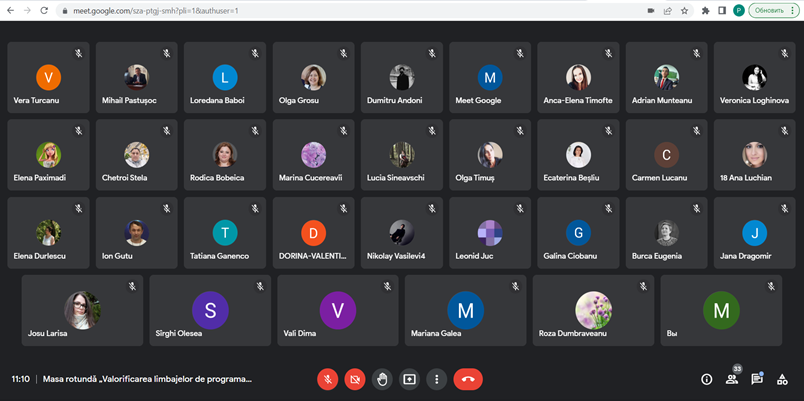This screenshot has width=804, height=401.
Task: Bookmark this page with the star icon
Action: pos(684,10)
